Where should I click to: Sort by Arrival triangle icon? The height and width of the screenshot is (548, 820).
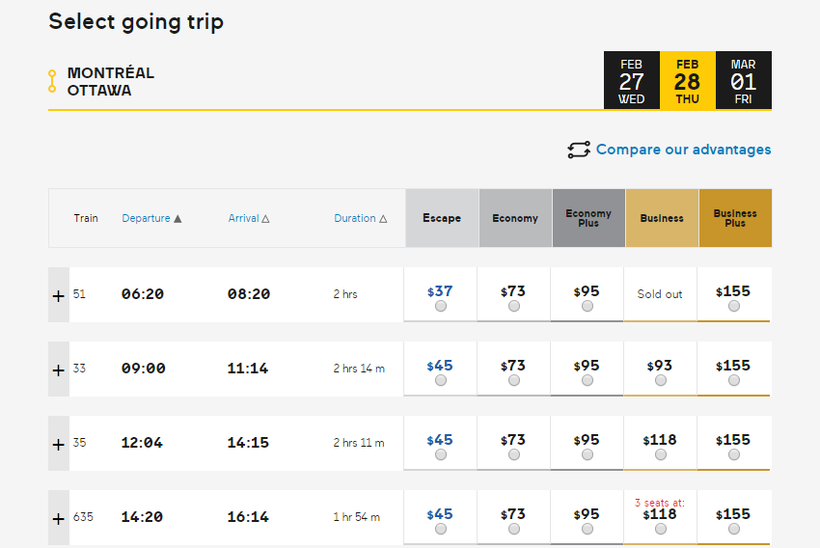coord(266,219)
